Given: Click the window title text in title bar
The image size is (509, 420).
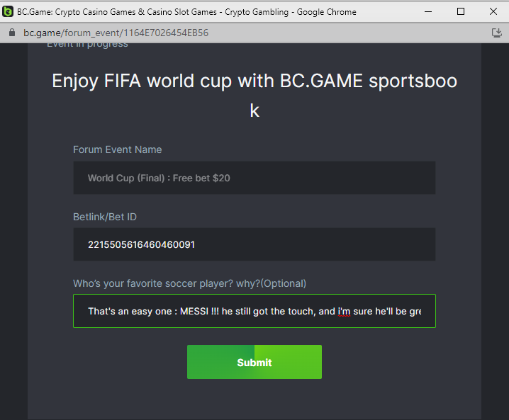Looking at the screenshot, I should 186,12.
